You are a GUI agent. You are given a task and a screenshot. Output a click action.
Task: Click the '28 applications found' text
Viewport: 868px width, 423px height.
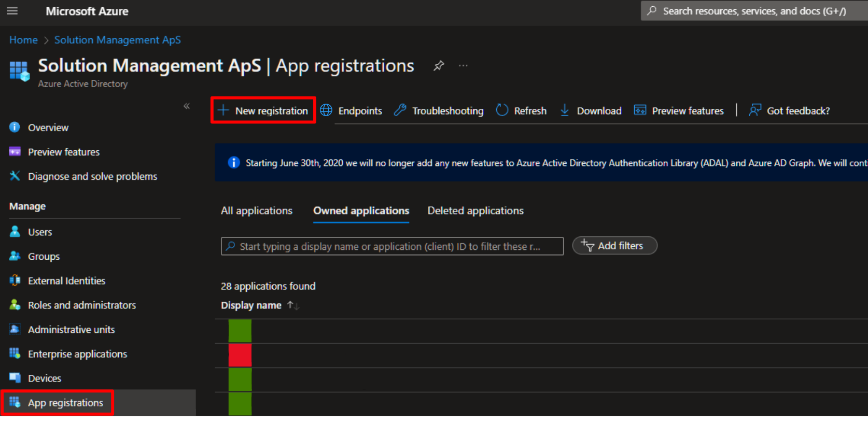268,286
